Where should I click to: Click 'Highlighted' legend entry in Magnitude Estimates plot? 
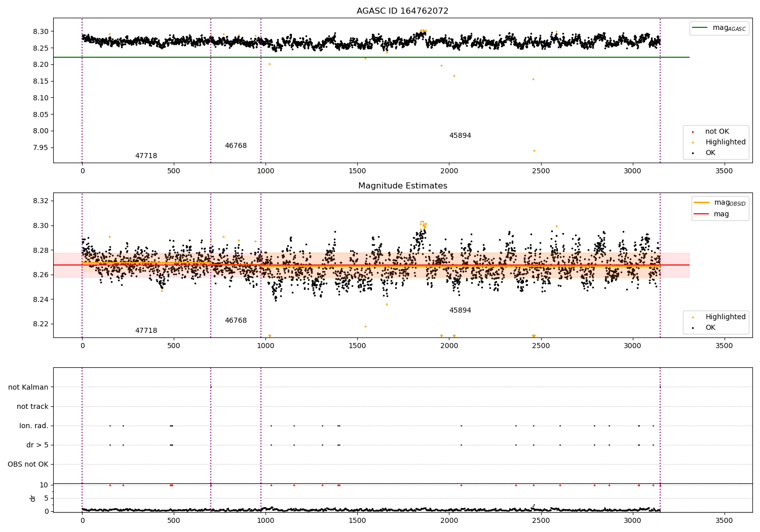point(718,317)
